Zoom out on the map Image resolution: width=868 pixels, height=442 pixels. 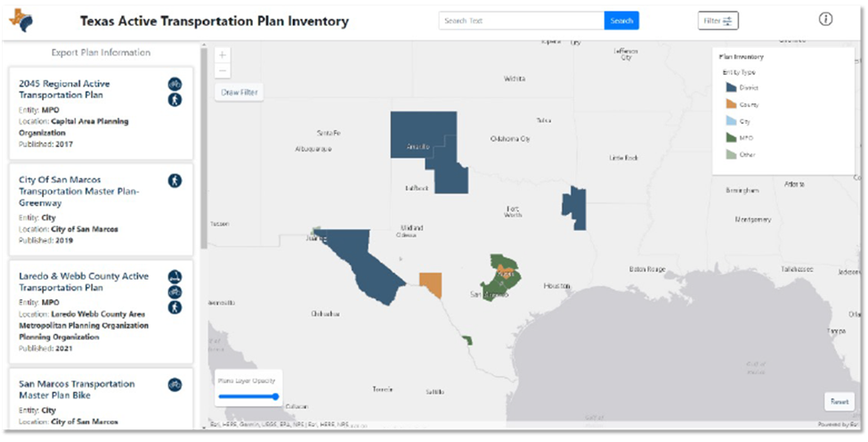[x=223, y=70]
